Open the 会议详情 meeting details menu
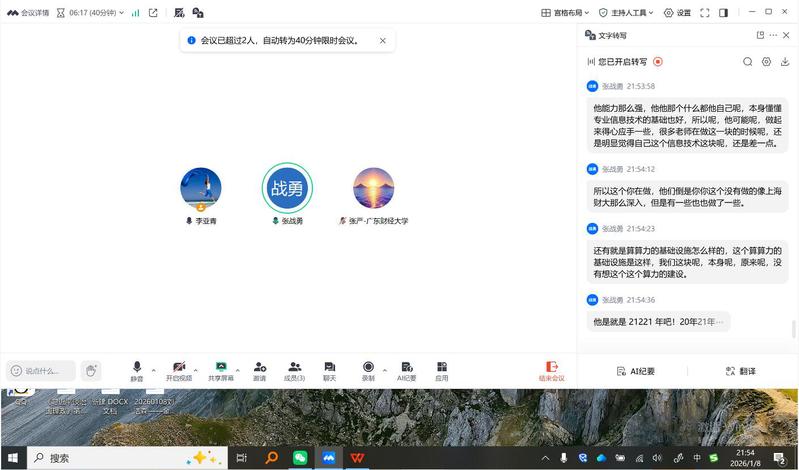 27,13
